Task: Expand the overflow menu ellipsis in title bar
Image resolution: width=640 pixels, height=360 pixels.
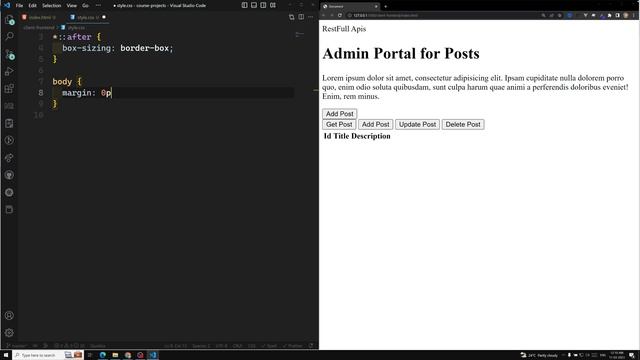Action: tap(98, 5)
